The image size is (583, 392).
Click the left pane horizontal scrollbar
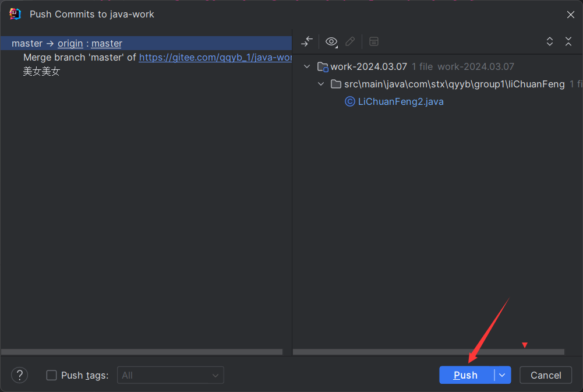142,352
